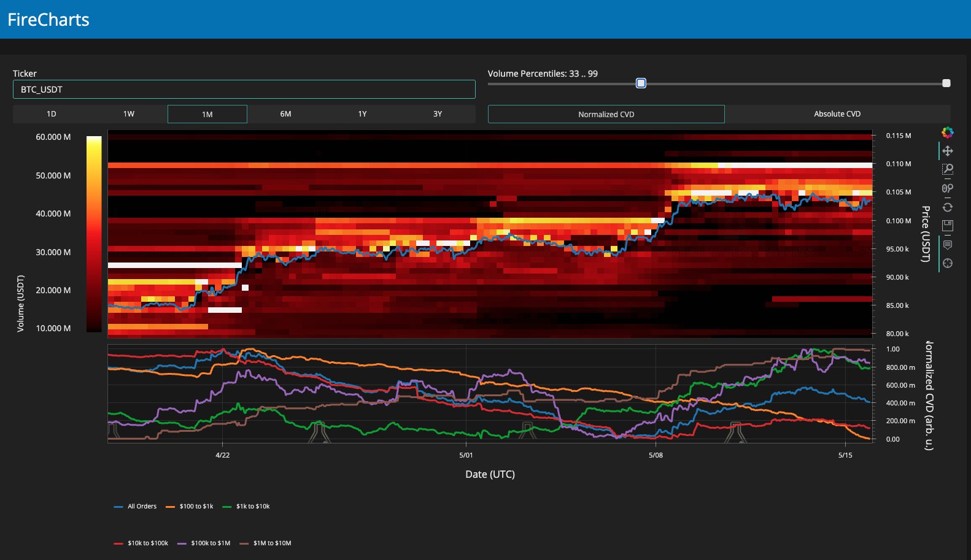Select Normalized CVD mode

coord(606,115)
